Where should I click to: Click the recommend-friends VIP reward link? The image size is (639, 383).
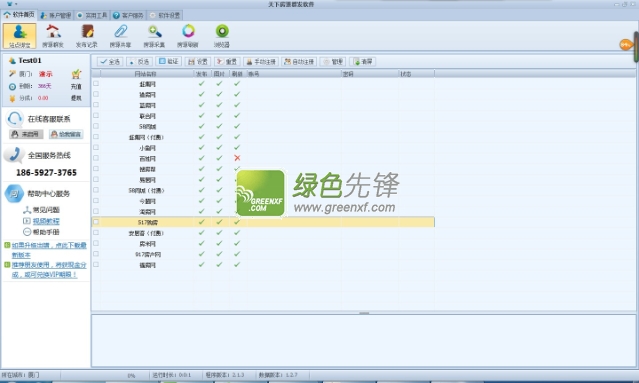[x=49, y=270]
